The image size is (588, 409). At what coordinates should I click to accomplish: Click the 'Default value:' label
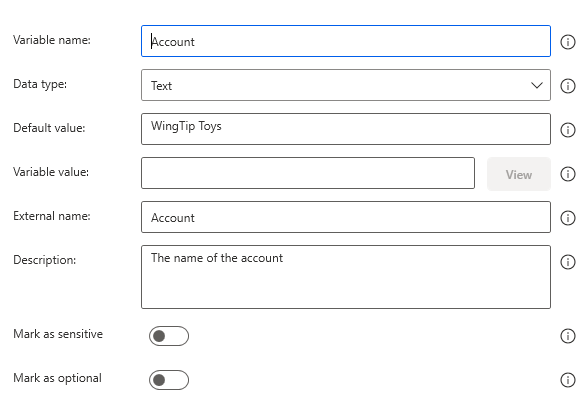49,128
